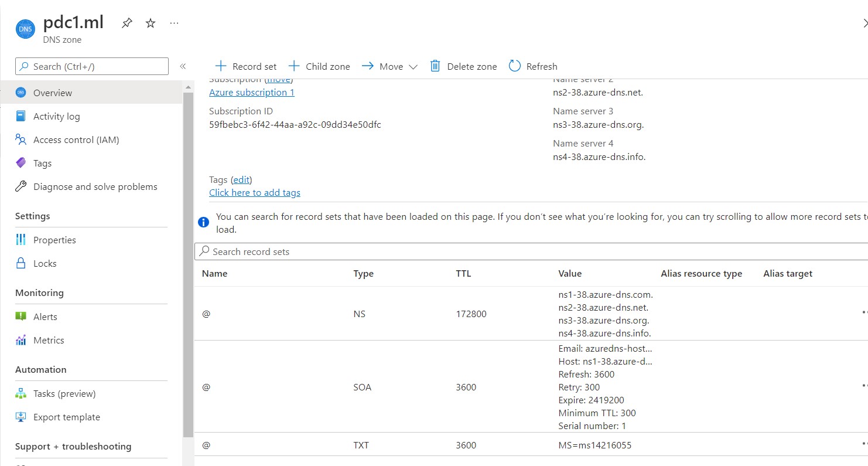Click the wrench Diagnose icon

(21, 186)
